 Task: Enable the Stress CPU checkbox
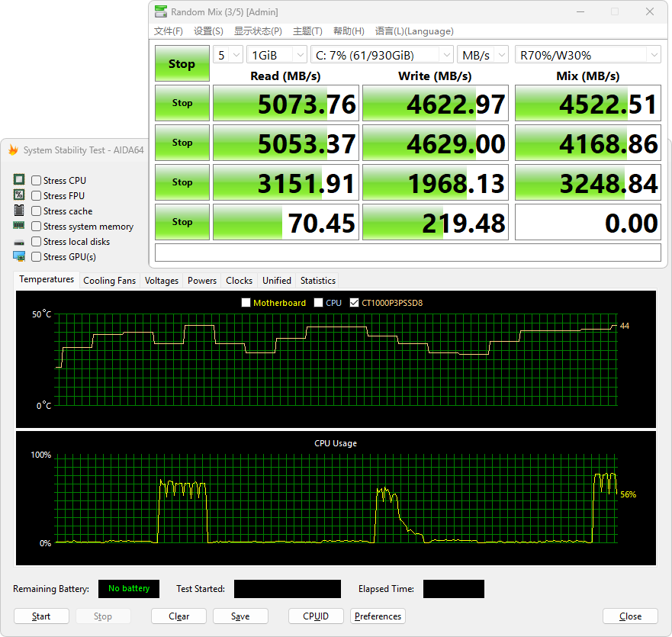pyautogui.click(x=37, y=181)
